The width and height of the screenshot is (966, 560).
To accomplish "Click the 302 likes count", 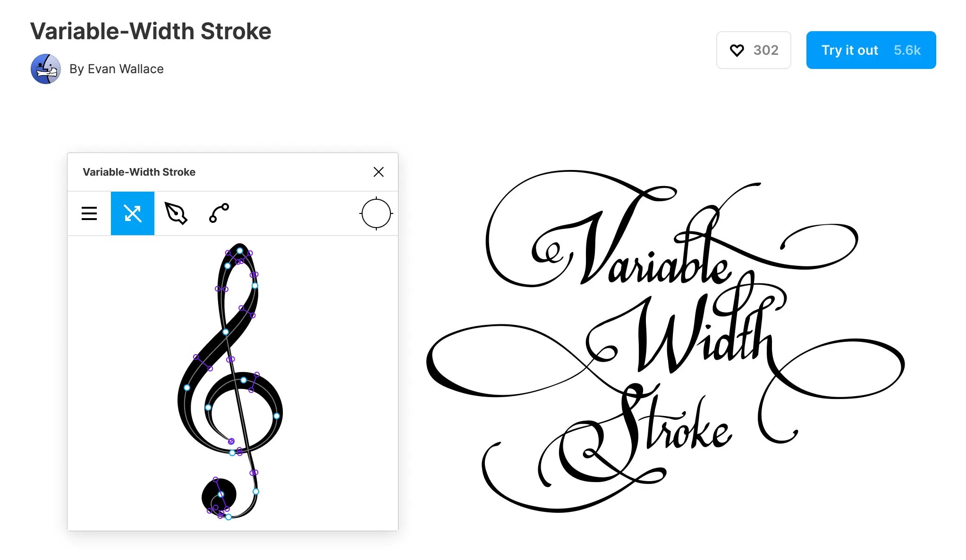I will pyautogui.click(x=766, y=50).
